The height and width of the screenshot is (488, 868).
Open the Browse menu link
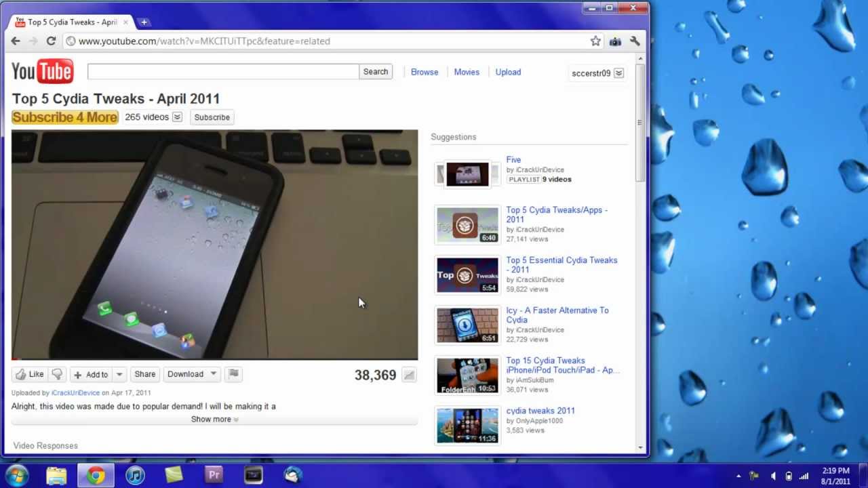pos(425,72)
